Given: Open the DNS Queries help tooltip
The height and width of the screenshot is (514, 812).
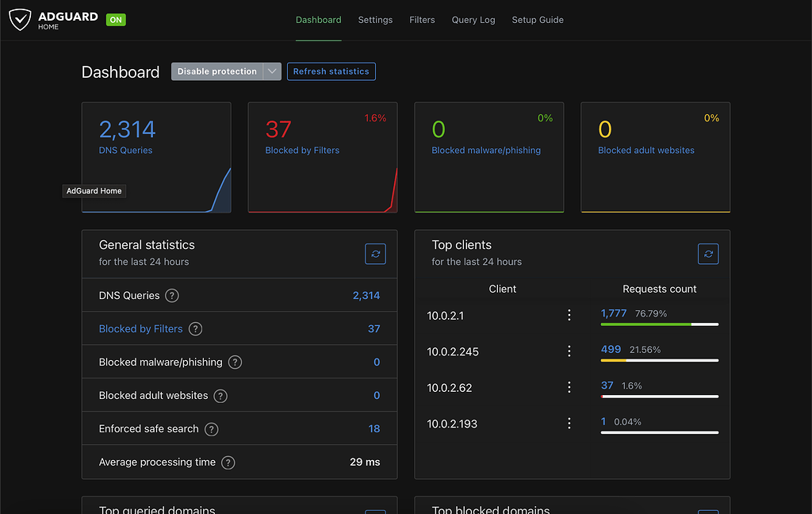Looking at the screenshot, I should 172,295.
